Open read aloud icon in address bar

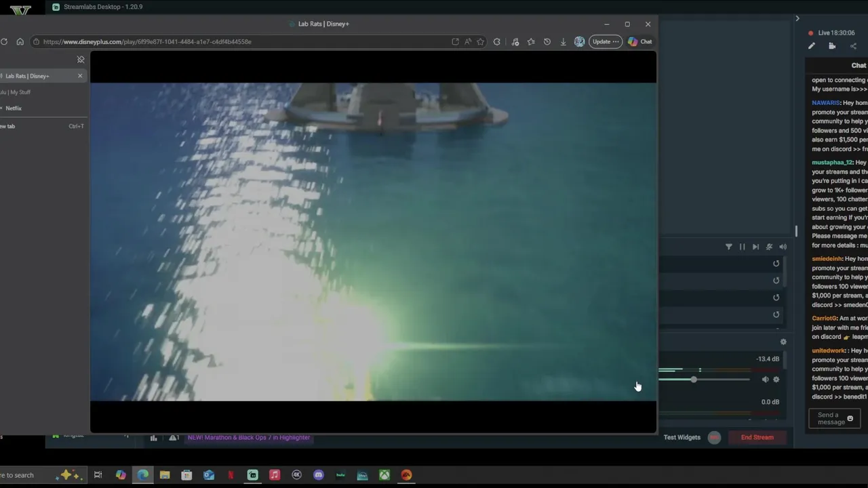tap(468, 41)
